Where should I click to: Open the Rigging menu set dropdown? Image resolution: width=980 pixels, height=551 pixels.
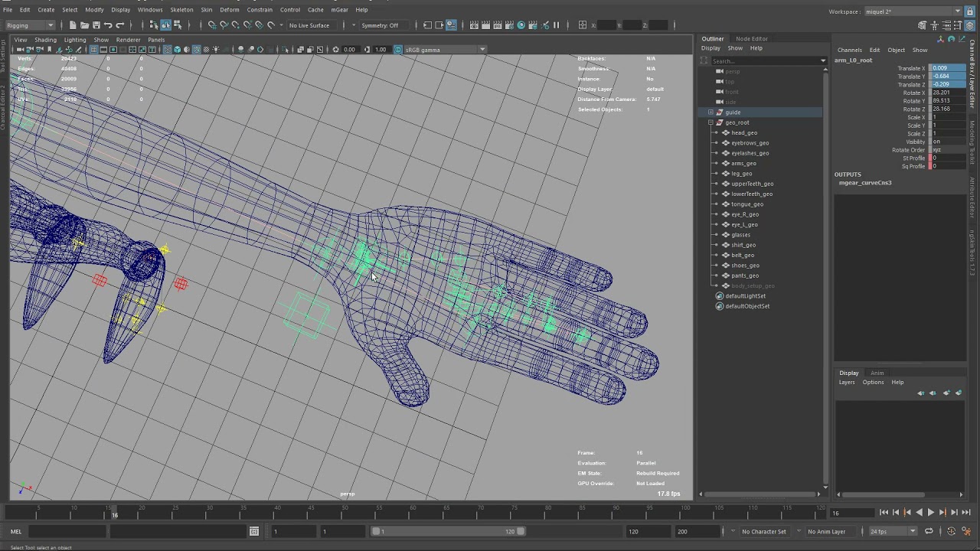[30, 25]
